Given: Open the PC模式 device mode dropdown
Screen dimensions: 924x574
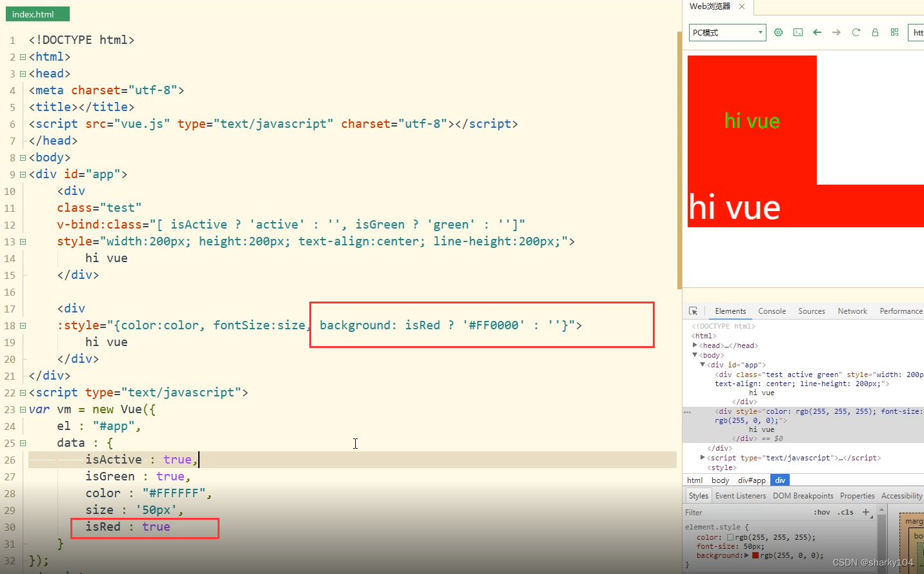Looking at the screenshot, I should click(x=727, y=32).
